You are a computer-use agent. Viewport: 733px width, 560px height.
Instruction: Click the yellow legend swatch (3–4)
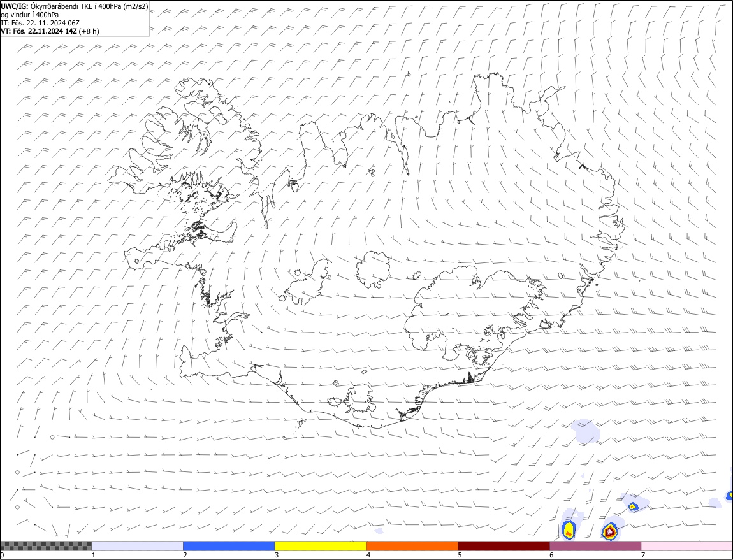(321, 546)
